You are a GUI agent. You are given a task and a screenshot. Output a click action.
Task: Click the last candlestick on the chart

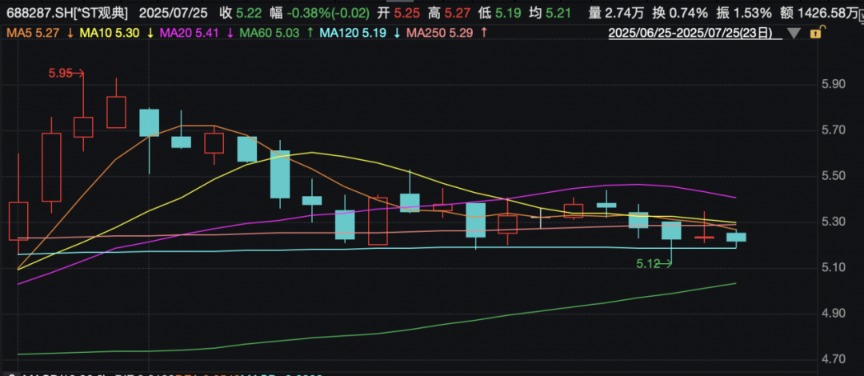(736, 238)
